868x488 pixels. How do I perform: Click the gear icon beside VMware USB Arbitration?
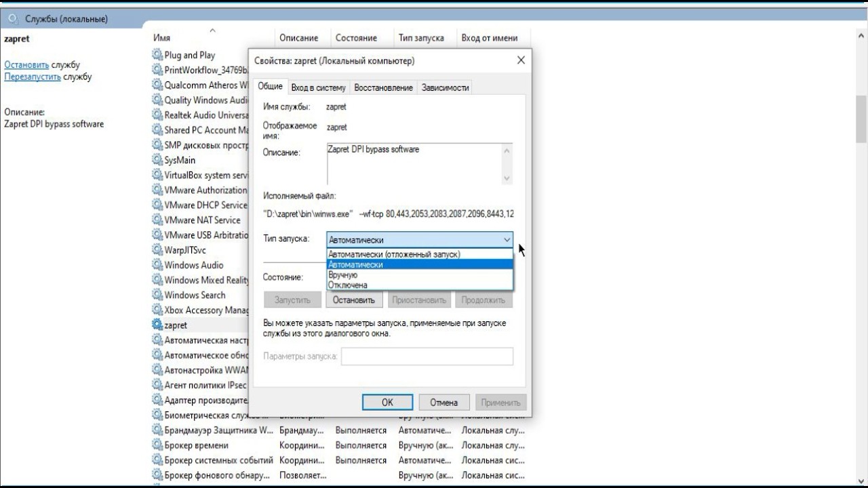coord(157,235)
